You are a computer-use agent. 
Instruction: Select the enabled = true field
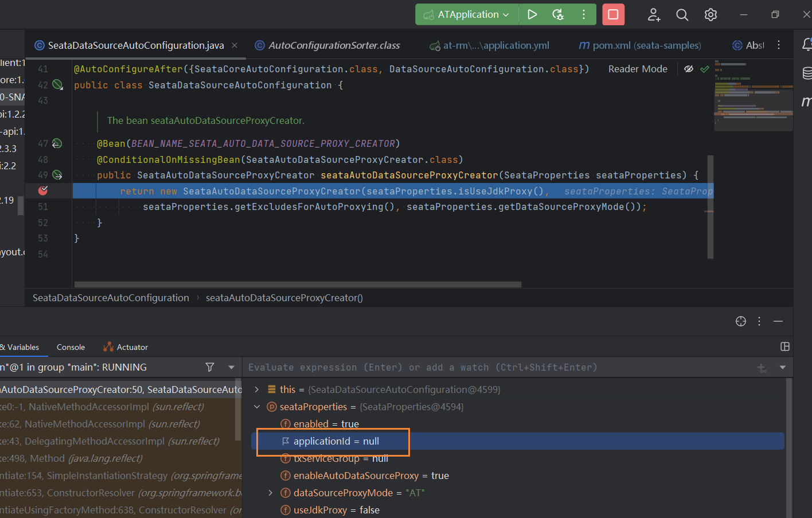coord(326,424)
